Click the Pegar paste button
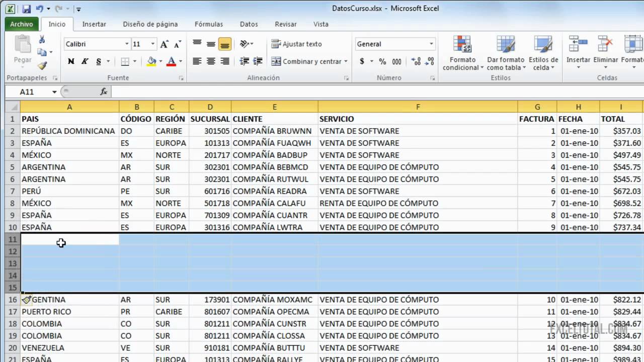 pyautogui.click(x=23, y=51)
